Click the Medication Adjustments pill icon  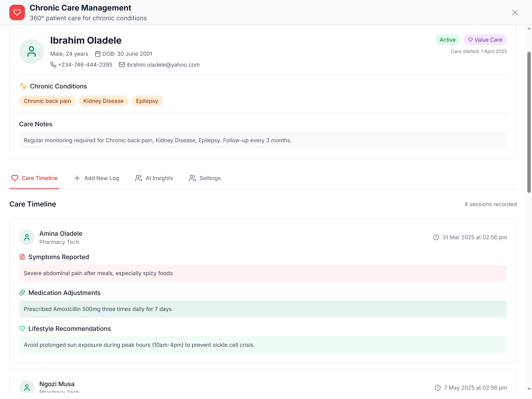click(x=22, y=293)
